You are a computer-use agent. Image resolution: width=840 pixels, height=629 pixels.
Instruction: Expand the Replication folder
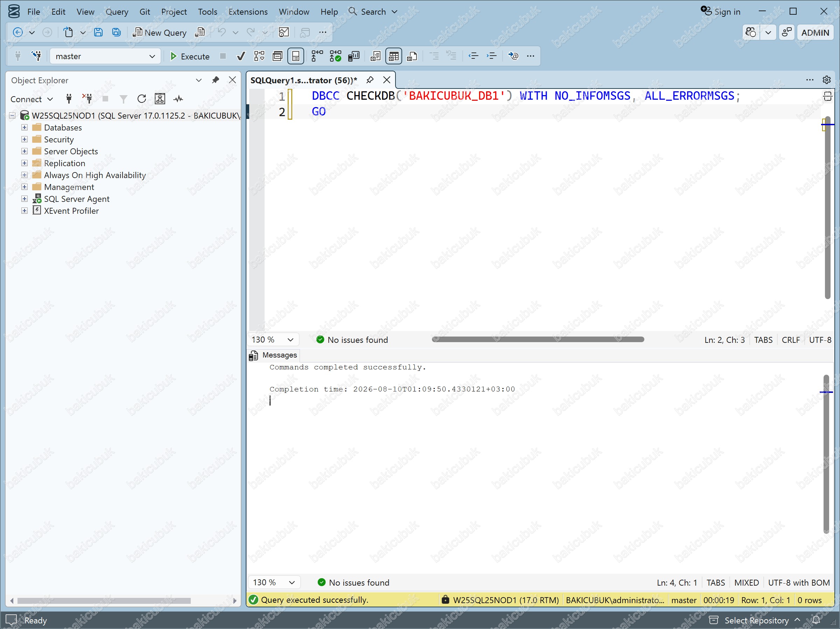click(24, 163)
